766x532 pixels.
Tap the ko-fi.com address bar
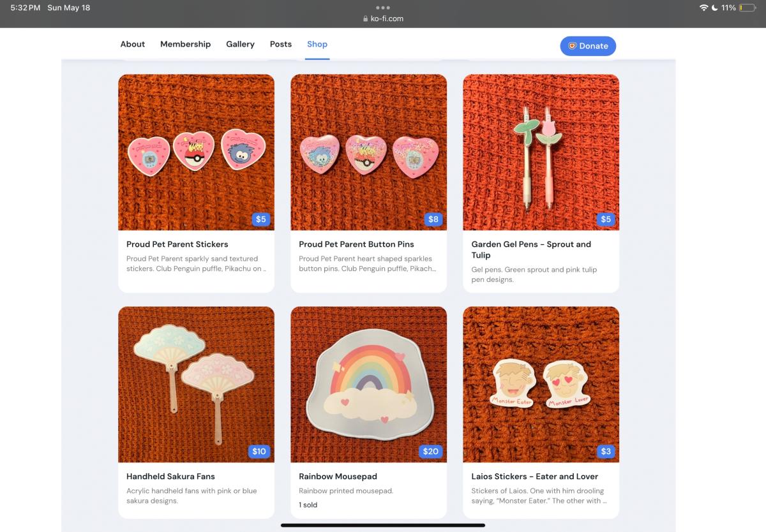(x=383, y=18)
